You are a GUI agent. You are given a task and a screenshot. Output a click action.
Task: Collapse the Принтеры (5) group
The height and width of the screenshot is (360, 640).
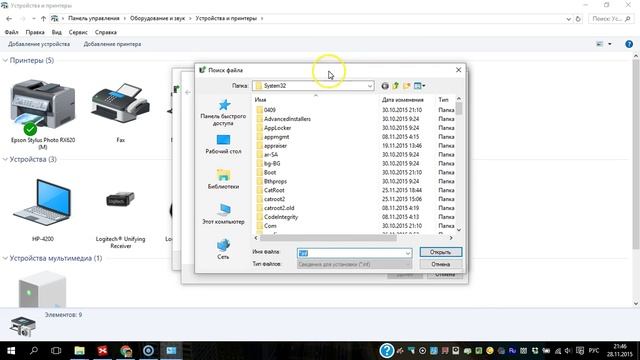tap(5, 60)
